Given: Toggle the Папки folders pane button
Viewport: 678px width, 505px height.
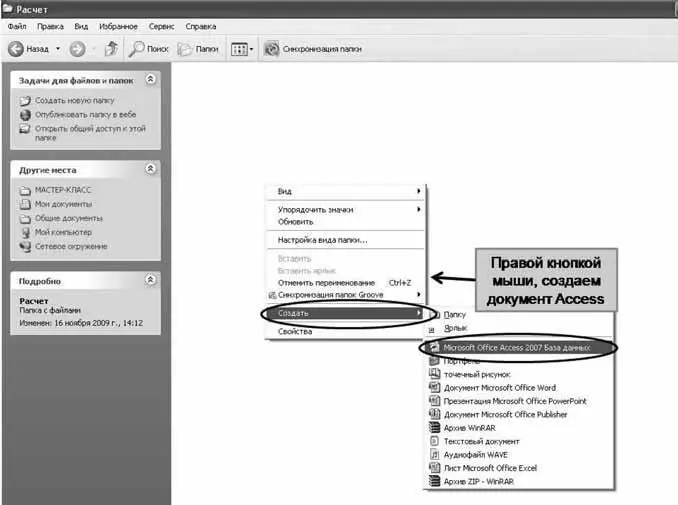Looking at the screenshot, I should pyautogui.click(x=198, y=49).
